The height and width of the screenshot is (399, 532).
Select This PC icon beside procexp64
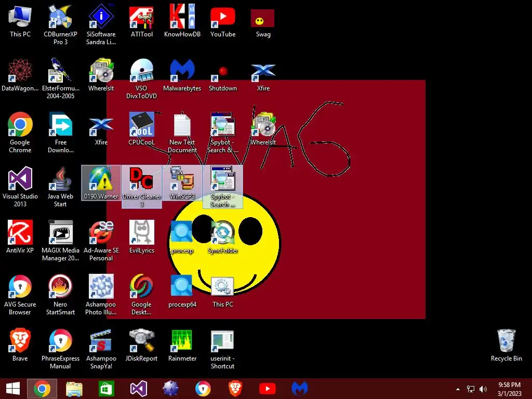click(x=222, y=291)
